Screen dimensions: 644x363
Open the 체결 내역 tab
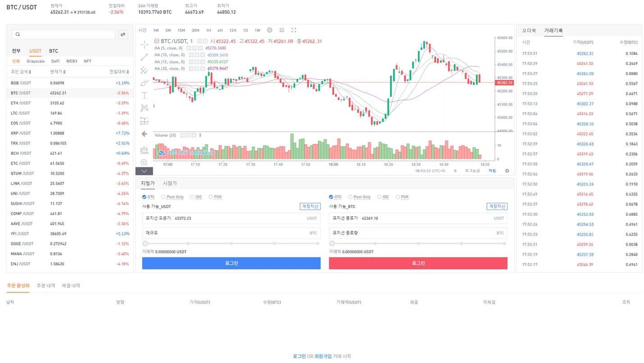[x=71, y=286]
